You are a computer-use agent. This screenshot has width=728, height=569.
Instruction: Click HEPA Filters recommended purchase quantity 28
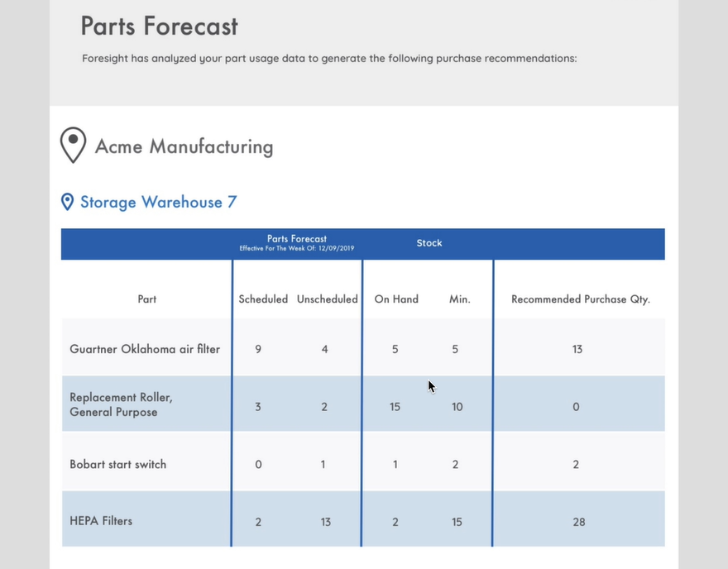(578, 522)
